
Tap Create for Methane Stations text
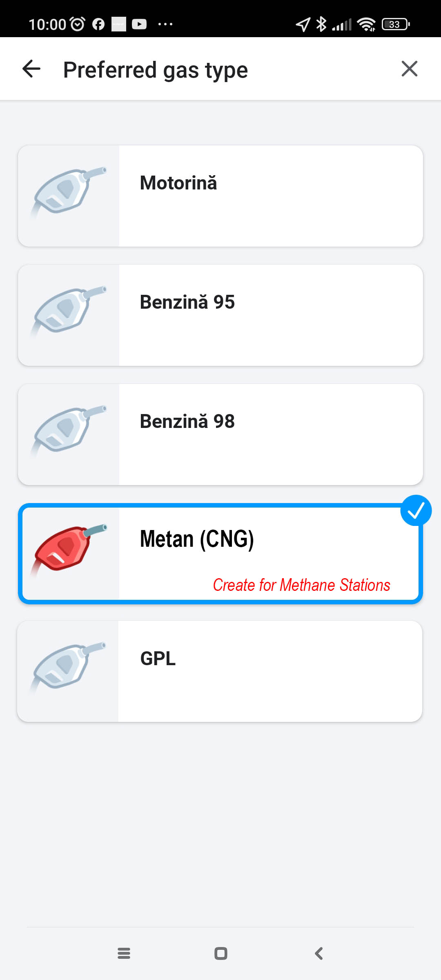click(301, 585)
